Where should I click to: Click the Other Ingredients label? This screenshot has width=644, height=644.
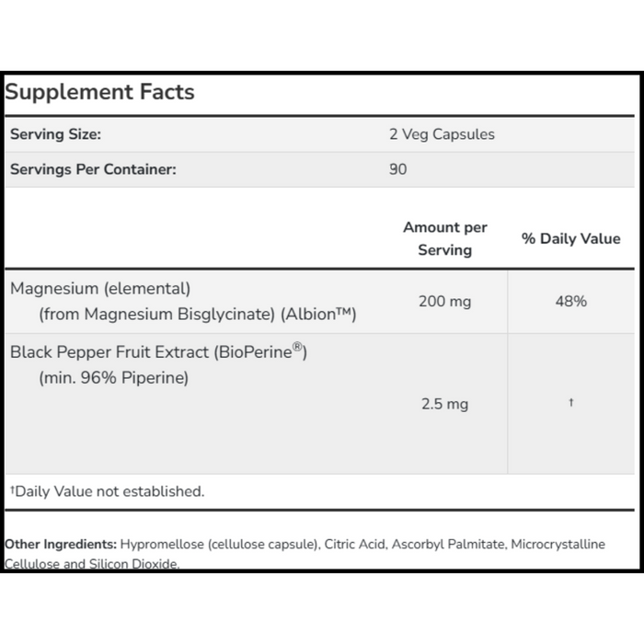[61, 544]
